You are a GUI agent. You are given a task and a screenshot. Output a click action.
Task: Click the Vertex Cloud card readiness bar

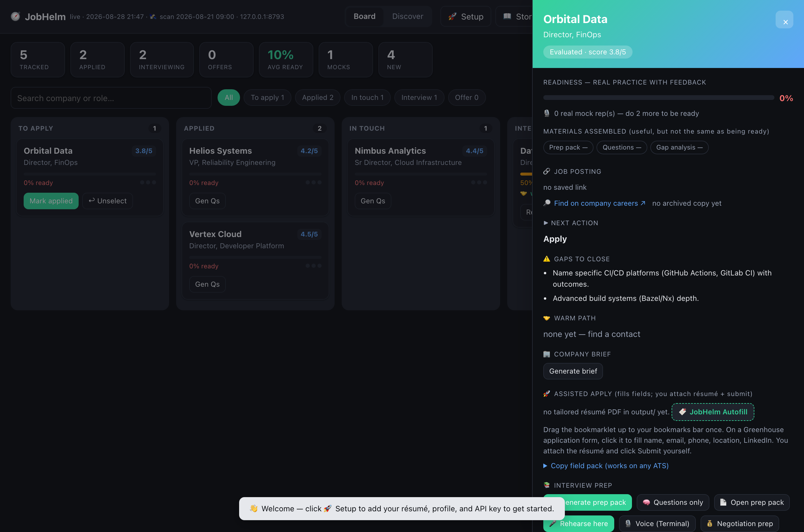[255, 257]
